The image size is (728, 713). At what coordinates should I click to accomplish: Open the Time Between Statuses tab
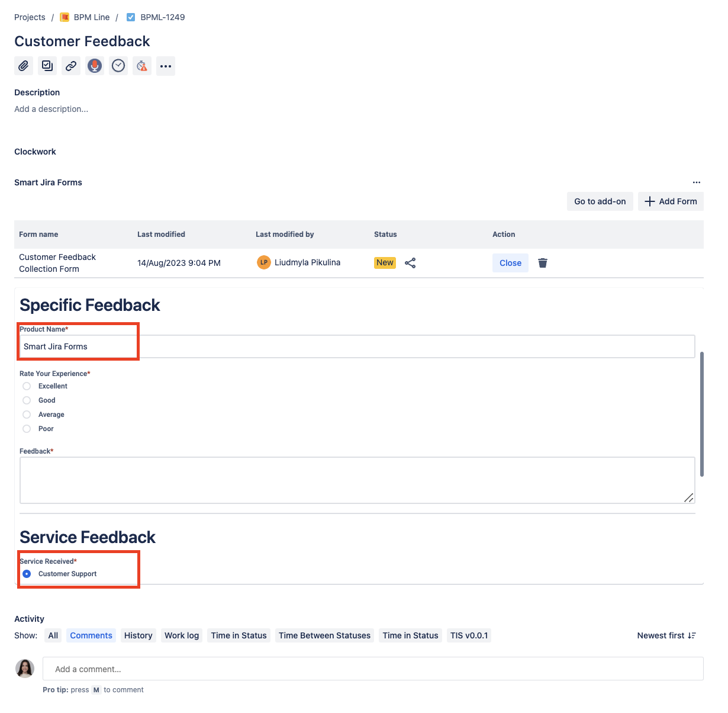point(324,635)
